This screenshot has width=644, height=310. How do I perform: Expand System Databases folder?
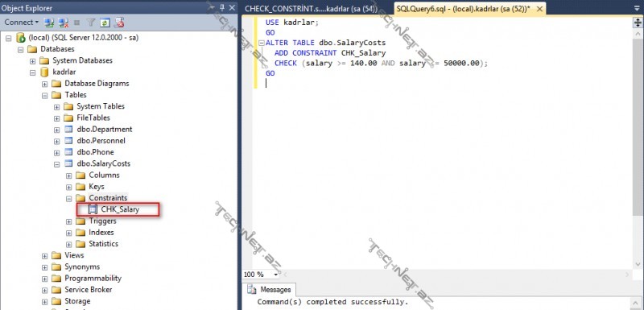tap(33, 60)
